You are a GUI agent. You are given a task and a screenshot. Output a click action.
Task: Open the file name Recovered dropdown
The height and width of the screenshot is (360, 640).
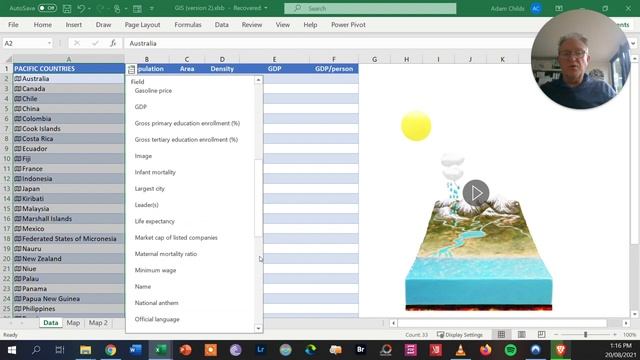tap(266, 8)
